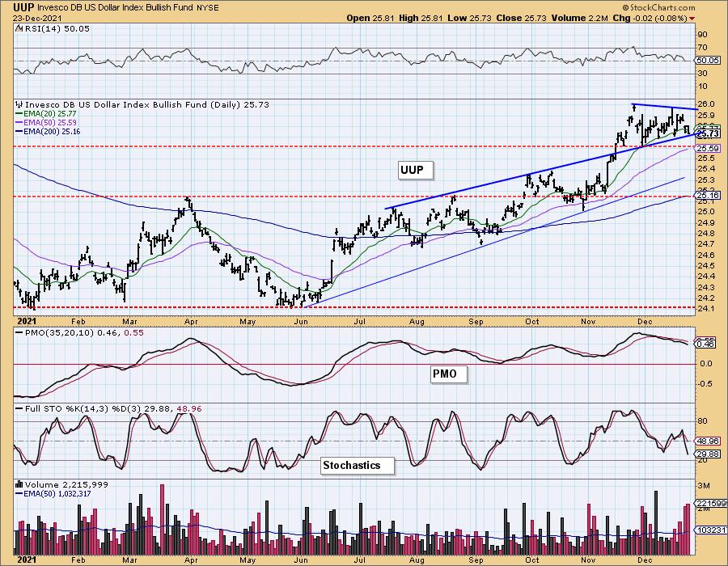
Task: Click the 'High 25.81' value
Action: pos(421,18)
